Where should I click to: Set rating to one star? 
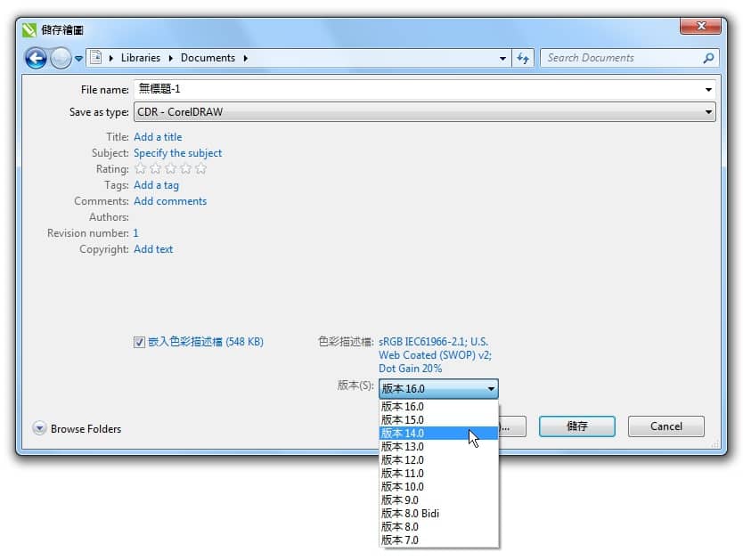pos(140,169)
